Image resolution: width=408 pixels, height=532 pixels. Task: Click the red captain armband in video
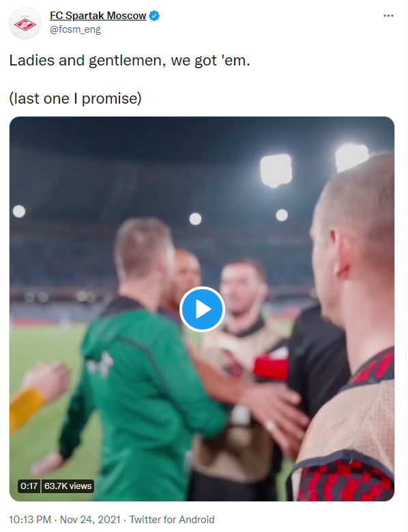[271, 367]
